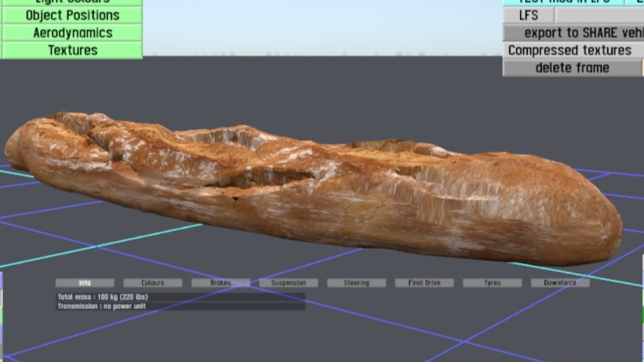Open the Steering tab
Viewport: 644px width, 362px height.
356,283
